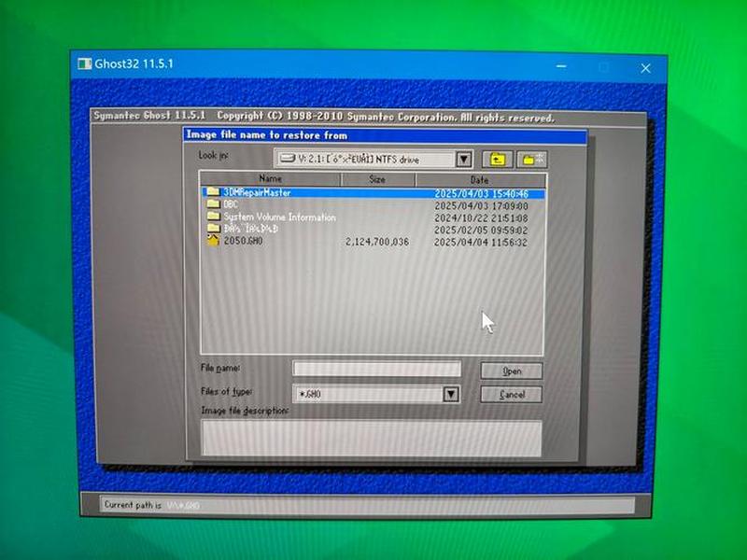Viewport: 747px width, 560px height.
Task: Expand the Files of type dropdown arrow
Action: (451, 394)
